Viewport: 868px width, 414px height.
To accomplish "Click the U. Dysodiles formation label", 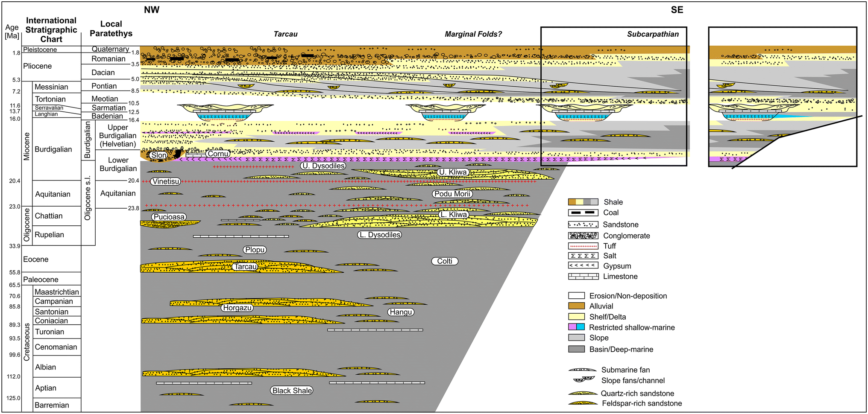I will pyautogui.click(x=323, y=166).
